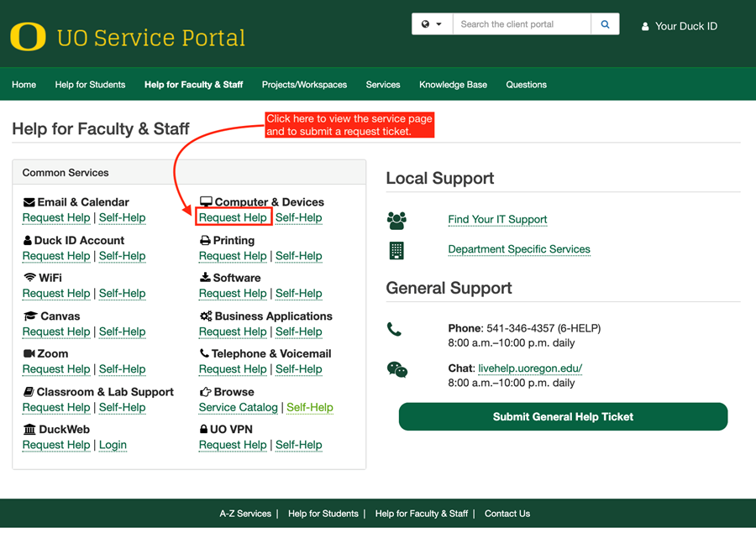Image resolution: width=756 pixels, height=543 pixels.
Task: Click Self-Help under Printing
Action: [299, 256]
